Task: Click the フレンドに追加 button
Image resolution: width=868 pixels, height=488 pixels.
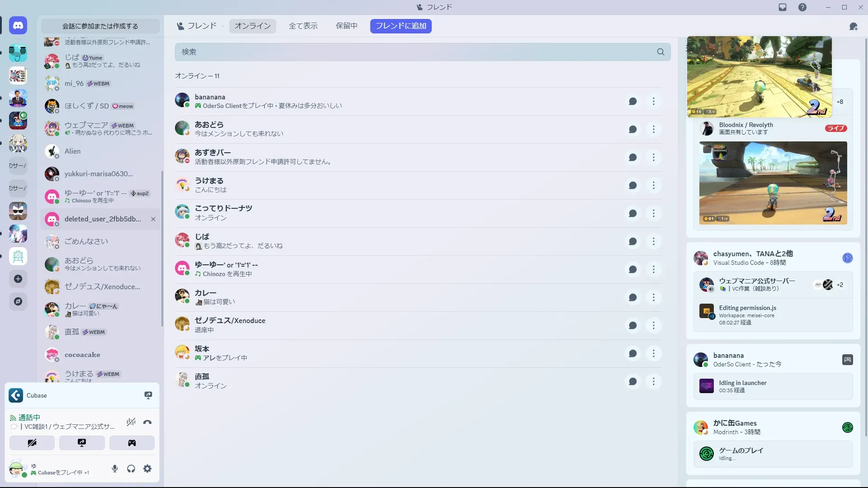Action: [401, 26]
